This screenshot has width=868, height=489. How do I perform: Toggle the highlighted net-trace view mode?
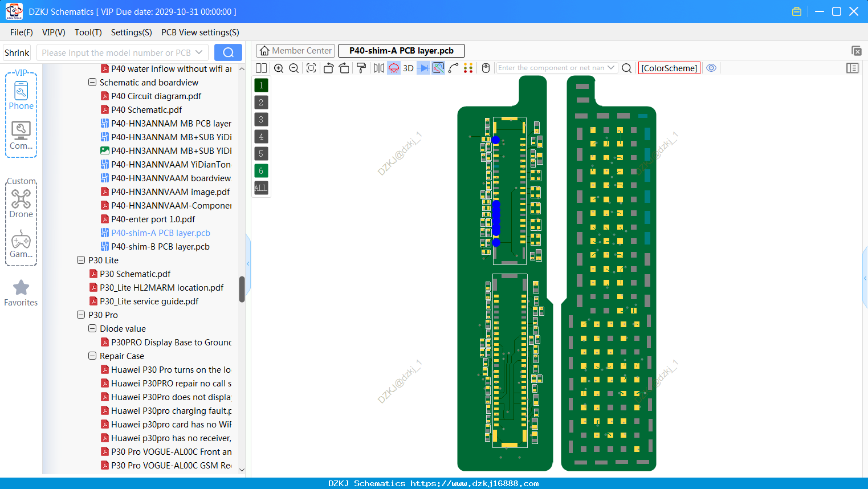(x=438, y=68)
